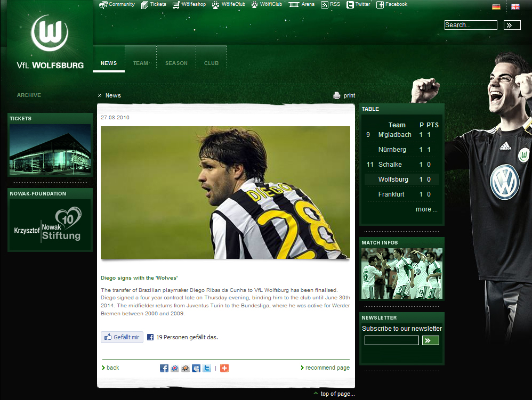Click the NOWAK-FOUNDATION panel heading
532x400 pixels.
[x=38, y=194]
